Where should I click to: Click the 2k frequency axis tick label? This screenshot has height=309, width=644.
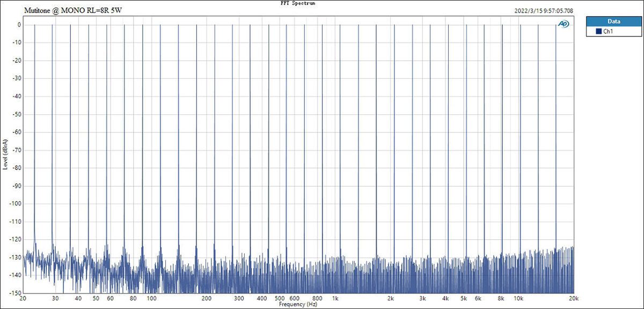(391, 298)
